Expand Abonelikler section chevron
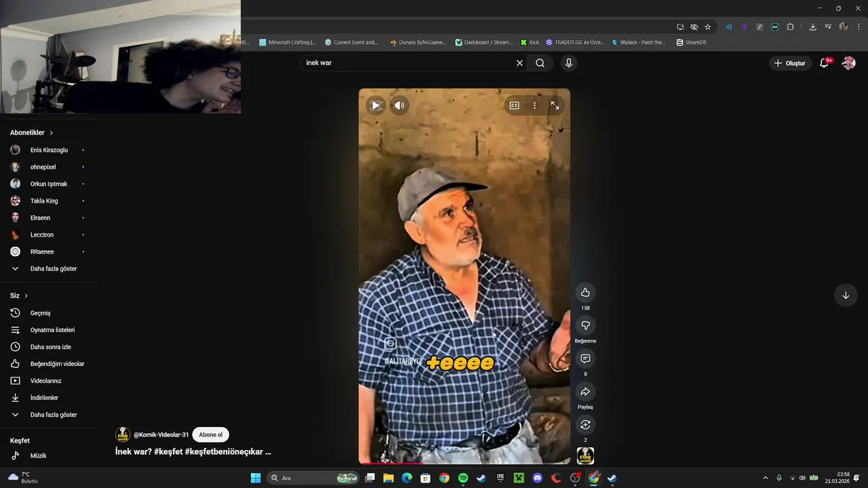The height and width of the screenshot is (488, 868). [51, 133]
